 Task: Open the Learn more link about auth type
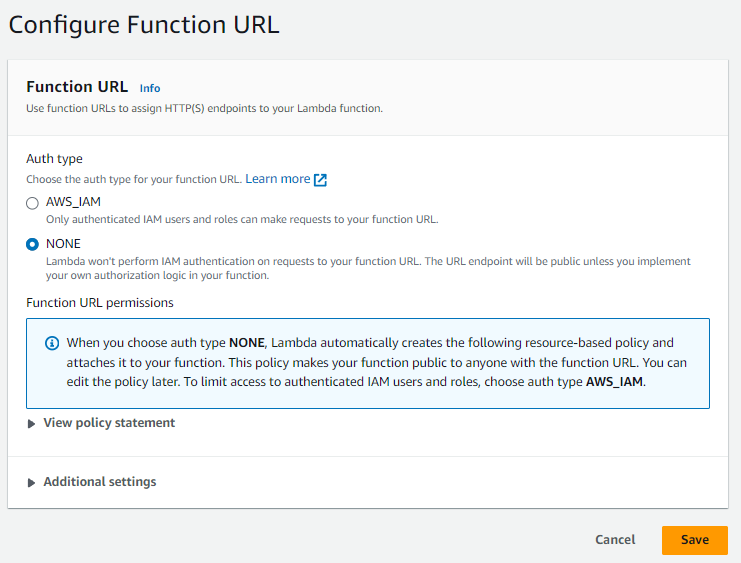(277, 179)
